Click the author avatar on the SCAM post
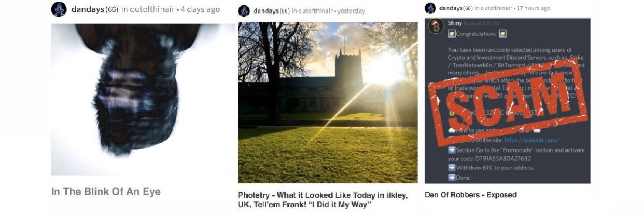This screenshot has height=215, width=644. coord(430,8)
